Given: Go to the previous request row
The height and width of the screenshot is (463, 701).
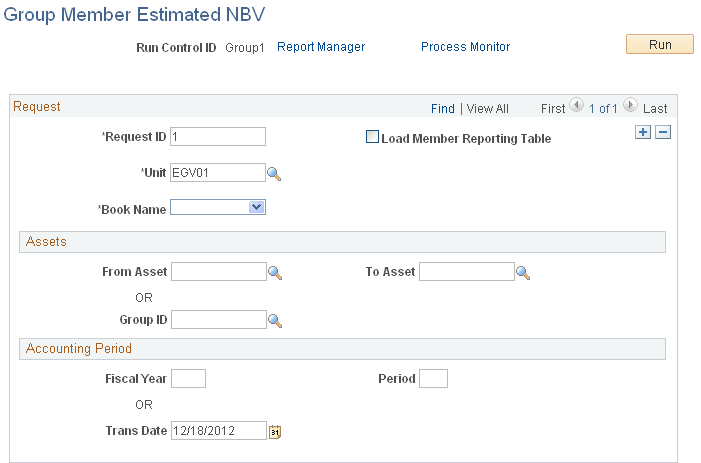Looking at the screenshot, I should 576,105.
